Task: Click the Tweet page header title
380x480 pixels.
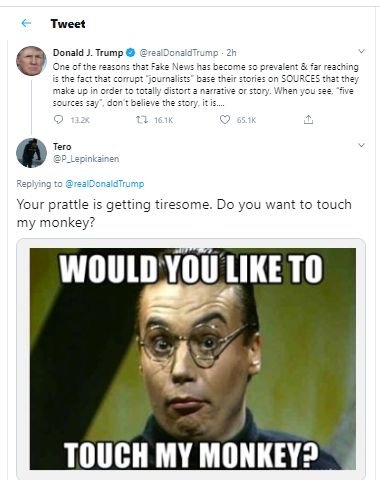Action: pyautogui.click(x=68, y=24)
